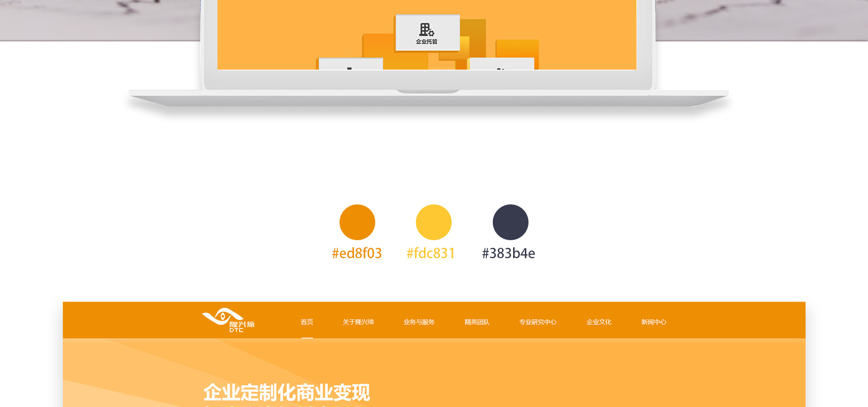Screen dimensions: 868x407
Task: Click the #ed8f03 hex code label
Action: pos(357,253)
